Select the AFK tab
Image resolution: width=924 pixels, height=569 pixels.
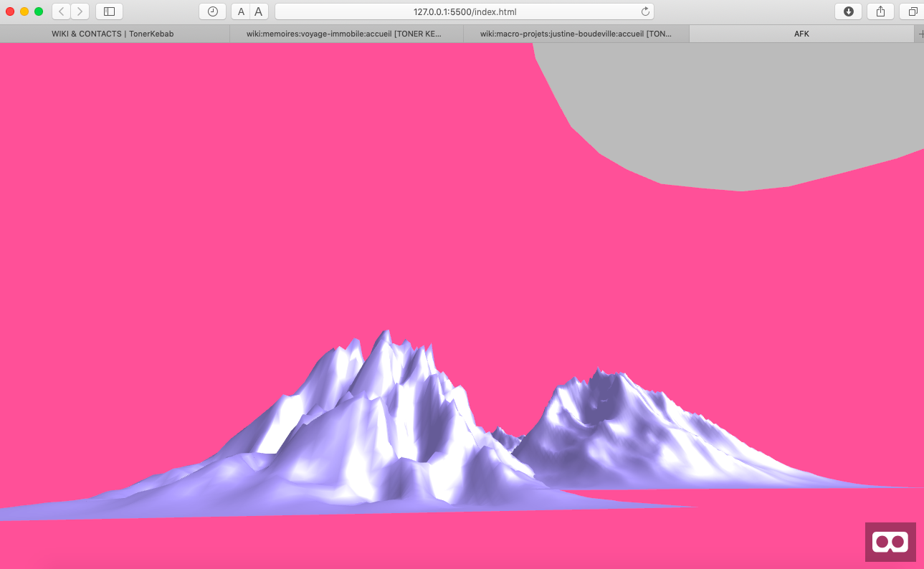[x=801, y=34]
